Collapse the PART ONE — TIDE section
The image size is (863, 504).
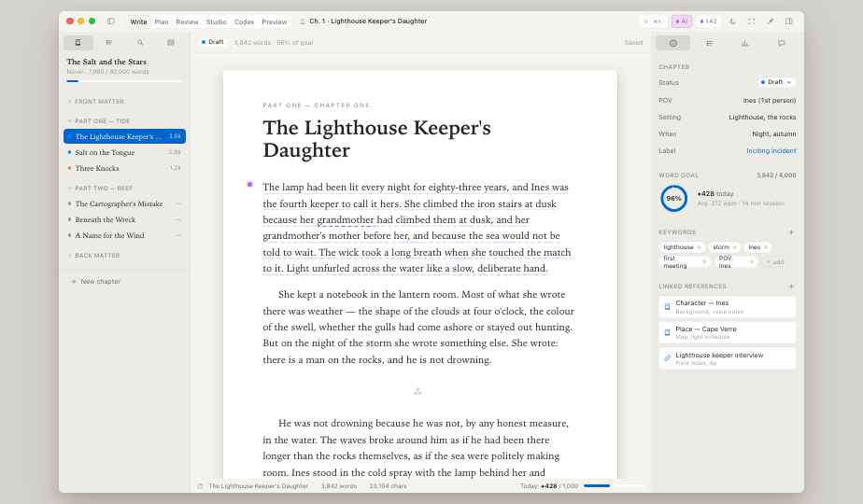[99, 121]
